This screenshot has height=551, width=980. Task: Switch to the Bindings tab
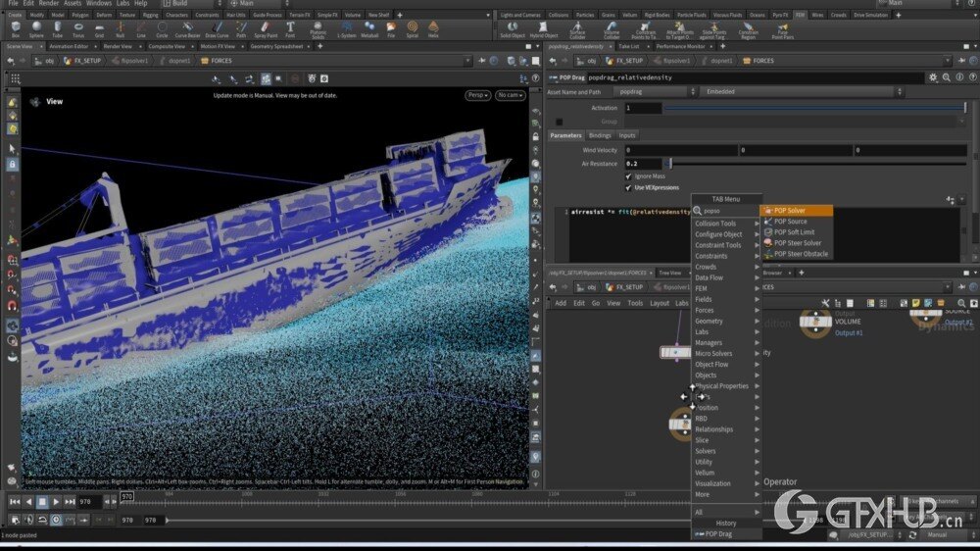600,135
